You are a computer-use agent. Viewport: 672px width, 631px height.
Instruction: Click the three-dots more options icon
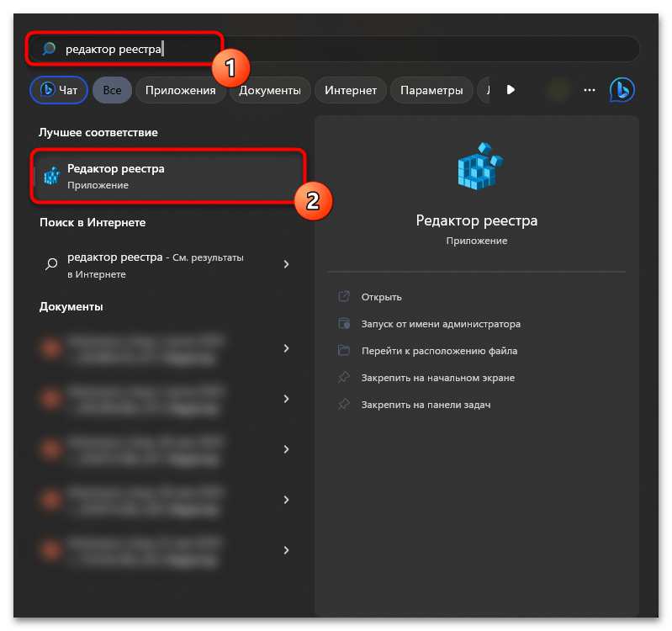pos(590,90)
